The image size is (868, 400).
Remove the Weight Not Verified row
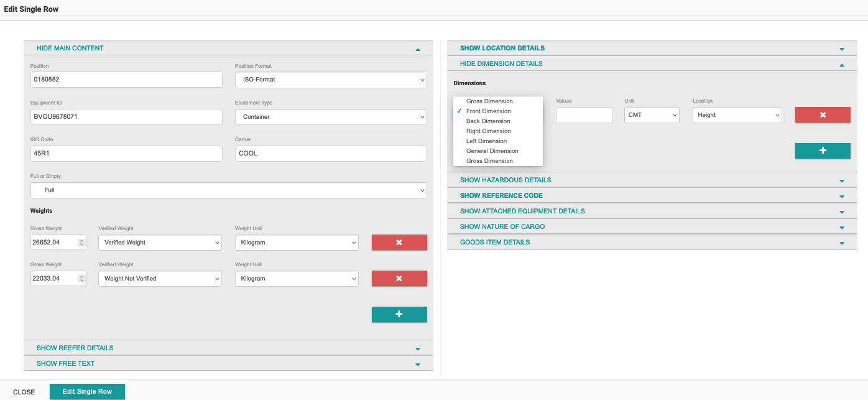399,279
